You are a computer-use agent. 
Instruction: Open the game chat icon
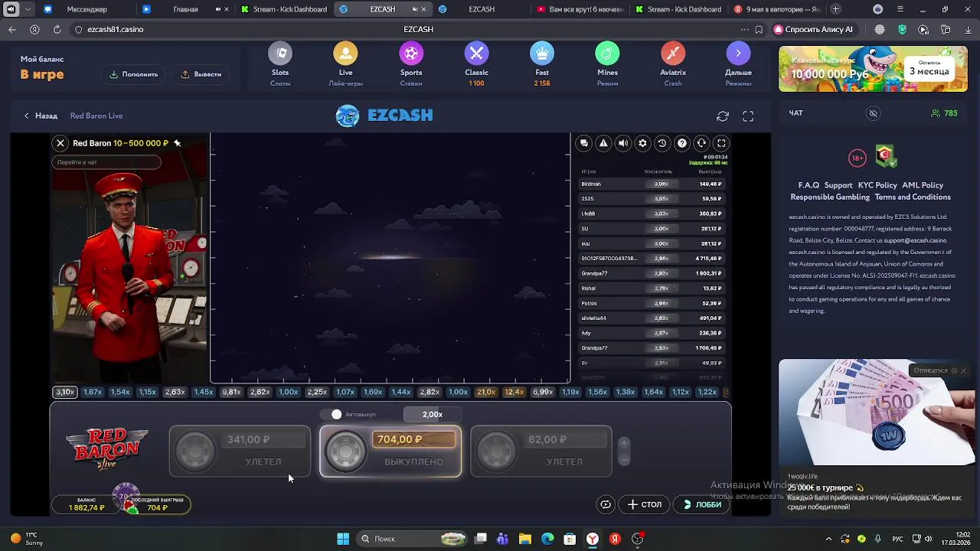[584, 143]
